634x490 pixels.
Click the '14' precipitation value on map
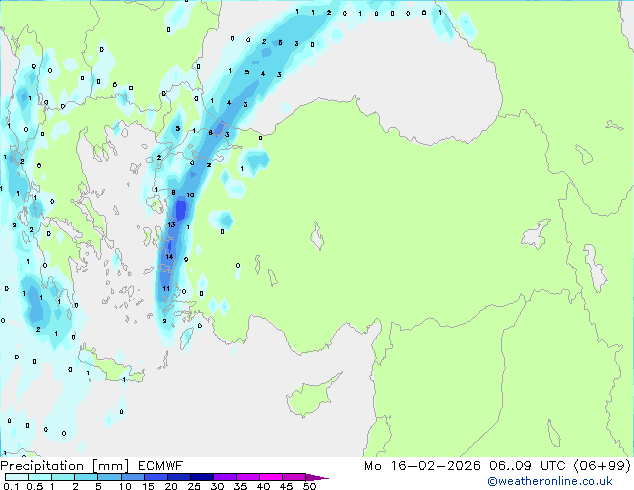tap(169, 256)
